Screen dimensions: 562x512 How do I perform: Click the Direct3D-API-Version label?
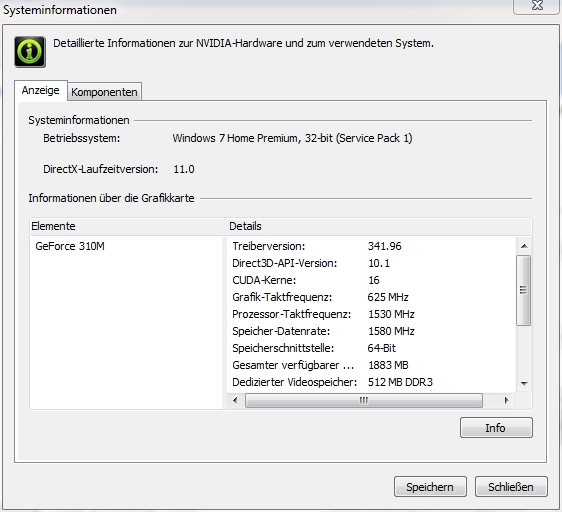(x=285, y=263)
